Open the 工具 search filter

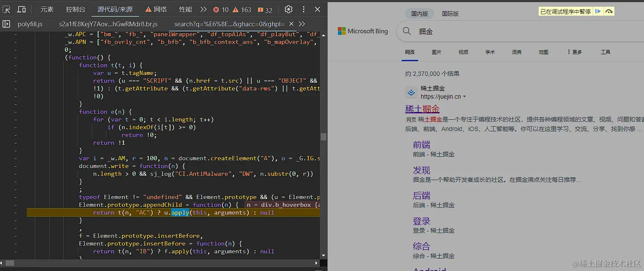tap(606, 52)
